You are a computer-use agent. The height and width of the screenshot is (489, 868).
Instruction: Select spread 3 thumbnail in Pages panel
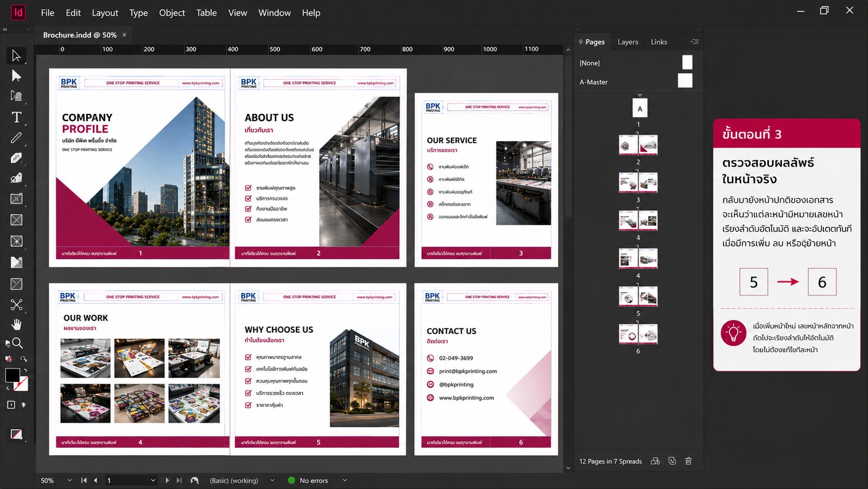[x=638, y=183]
